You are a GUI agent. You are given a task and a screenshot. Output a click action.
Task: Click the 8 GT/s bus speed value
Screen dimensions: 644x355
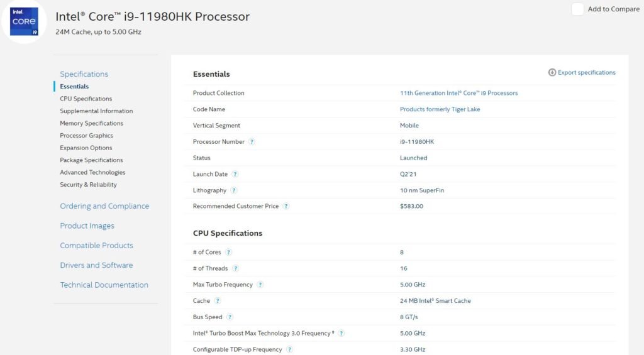click(x=409, y=317)
